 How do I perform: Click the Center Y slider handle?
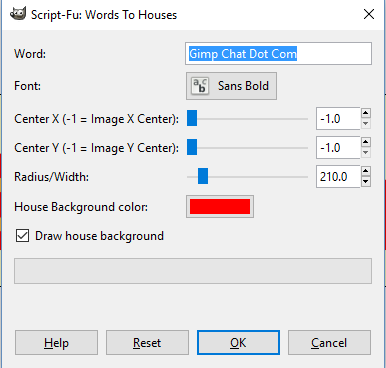tap(192, 147)
